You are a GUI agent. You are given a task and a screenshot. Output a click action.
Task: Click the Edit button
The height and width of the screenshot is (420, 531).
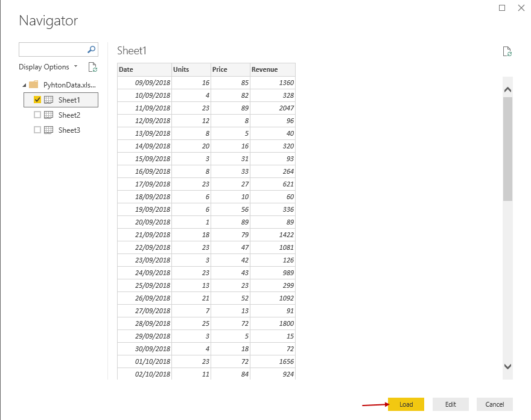pos(450,404)
